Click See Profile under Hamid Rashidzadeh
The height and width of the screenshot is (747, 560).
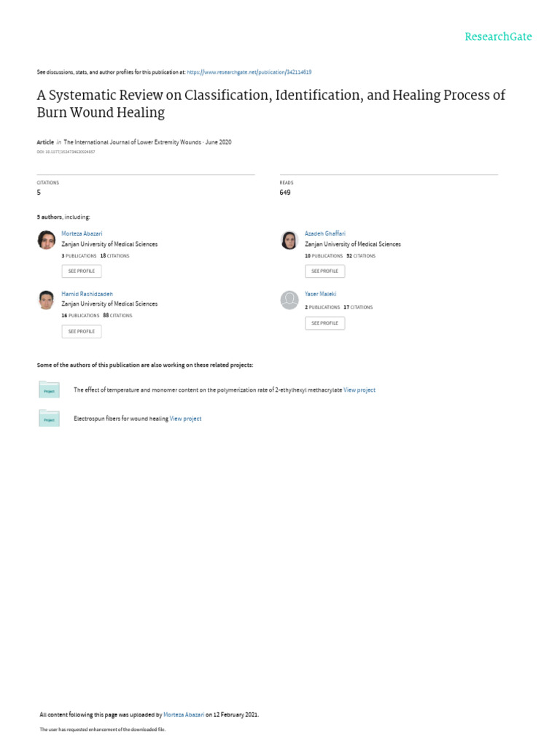[x=81, y=331]
